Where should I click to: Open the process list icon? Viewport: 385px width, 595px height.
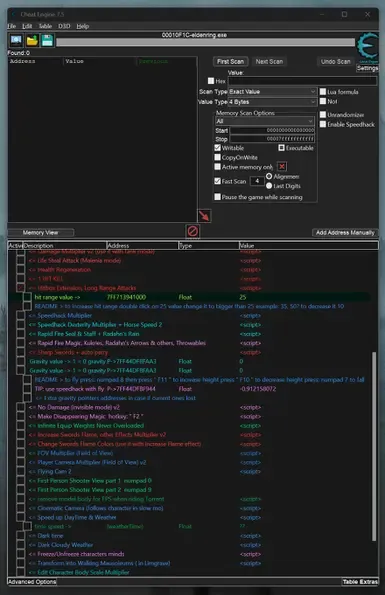click(x=16, y=40)
